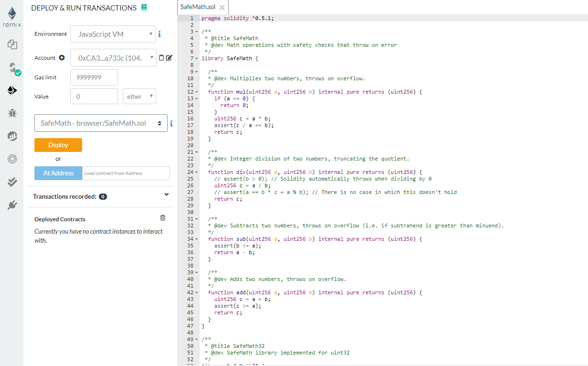588x366 pixels.
Task: Click 'uint256 c = a / b;' code line
Action: tap(243, 185)
